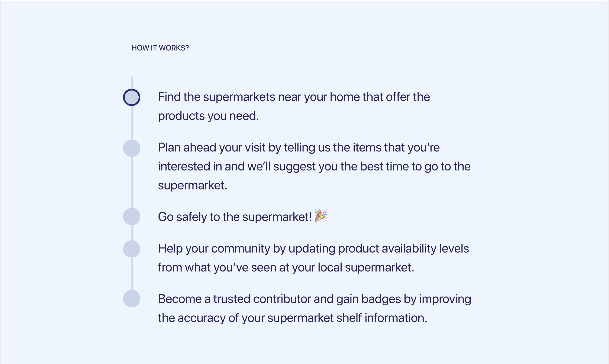Click the timeline line above the first step
Image resolution: width=609 pixels, height=364 pixels.
tap(132, 83)
